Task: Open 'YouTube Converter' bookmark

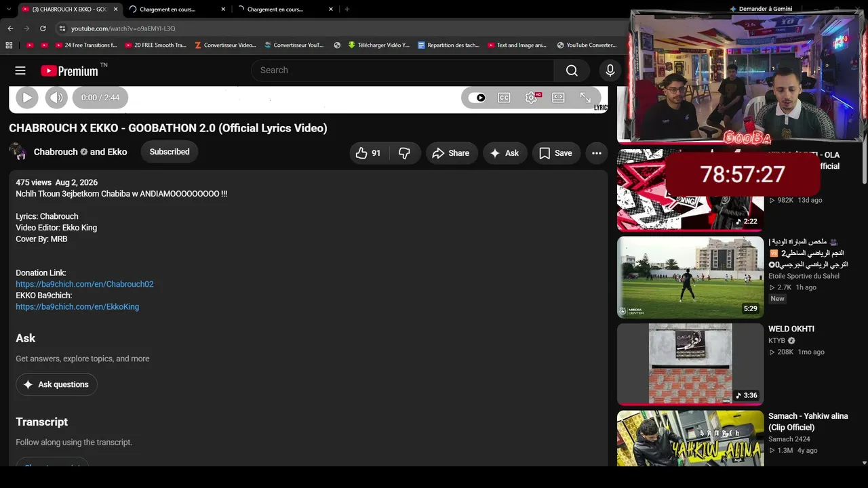Action: pyautogui.click(x=587, y=45)
